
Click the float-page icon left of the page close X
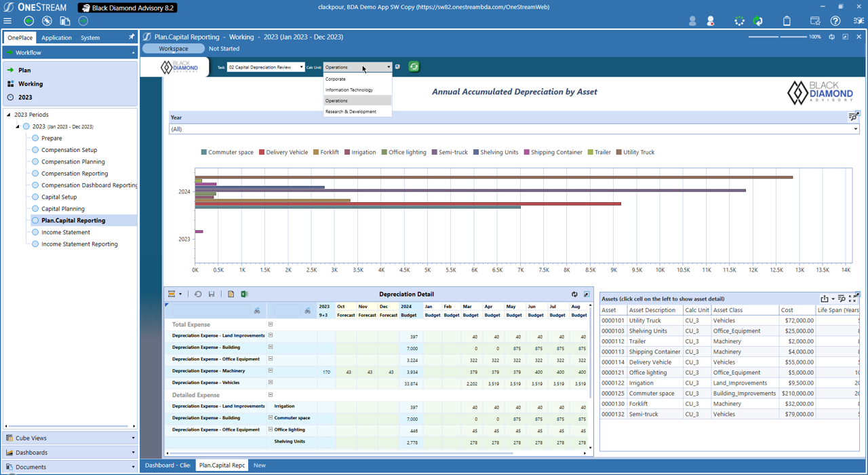pyautogui.click(x=845, y=37)
